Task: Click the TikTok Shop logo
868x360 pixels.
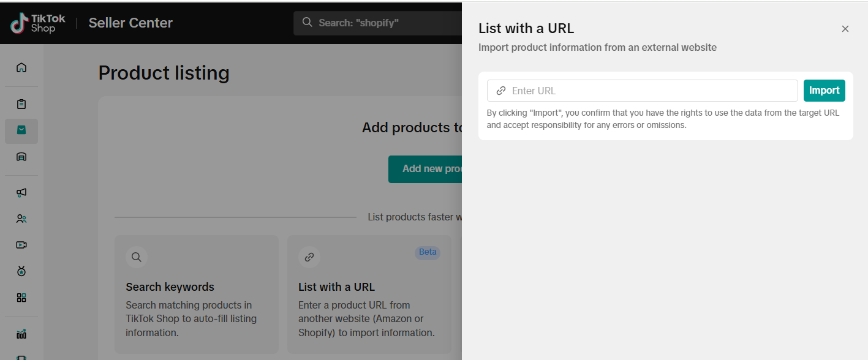Action: [38, 23]
